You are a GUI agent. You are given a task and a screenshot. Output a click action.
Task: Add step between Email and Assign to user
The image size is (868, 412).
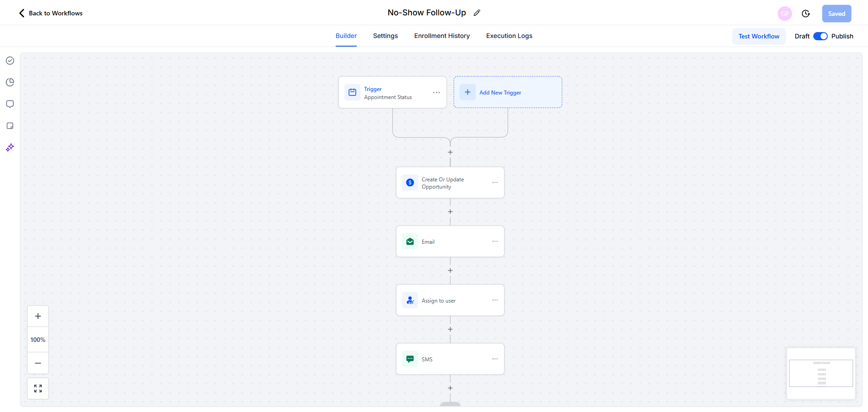[x=450, y=270]
